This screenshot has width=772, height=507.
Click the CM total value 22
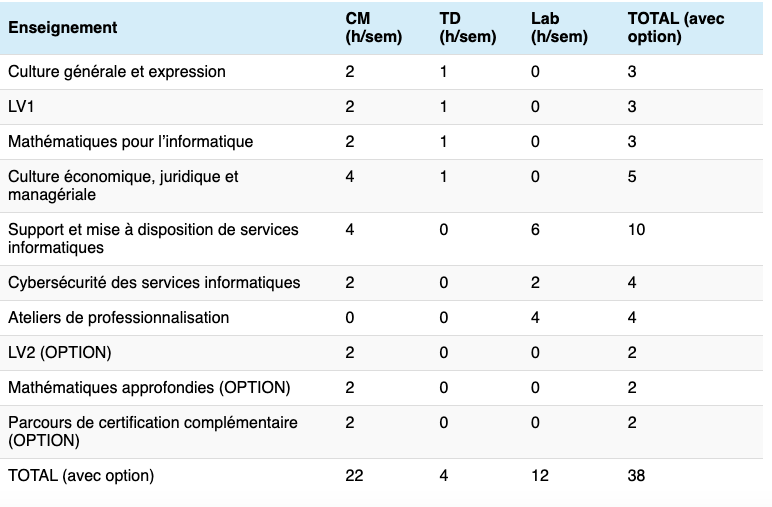(354, 476)
